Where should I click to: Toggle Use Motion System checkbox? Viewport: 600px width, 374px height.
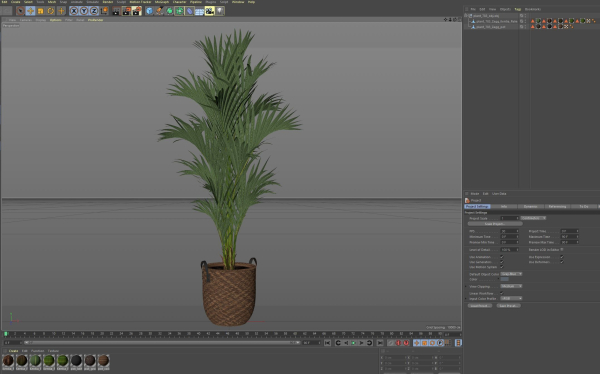click(x=502, y=267)
